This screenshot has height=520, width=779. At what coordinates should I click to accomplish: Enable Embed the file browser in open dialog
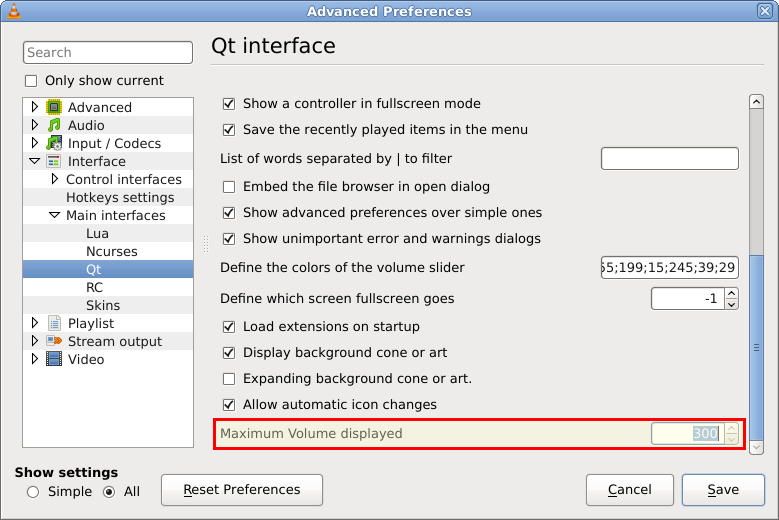pos(229,187)
